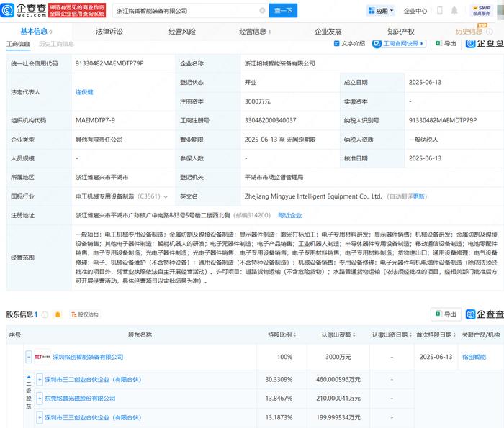Expand industry code C3561 chevron
The width and height of the screenshot is (504, 428).
[166, 196]
